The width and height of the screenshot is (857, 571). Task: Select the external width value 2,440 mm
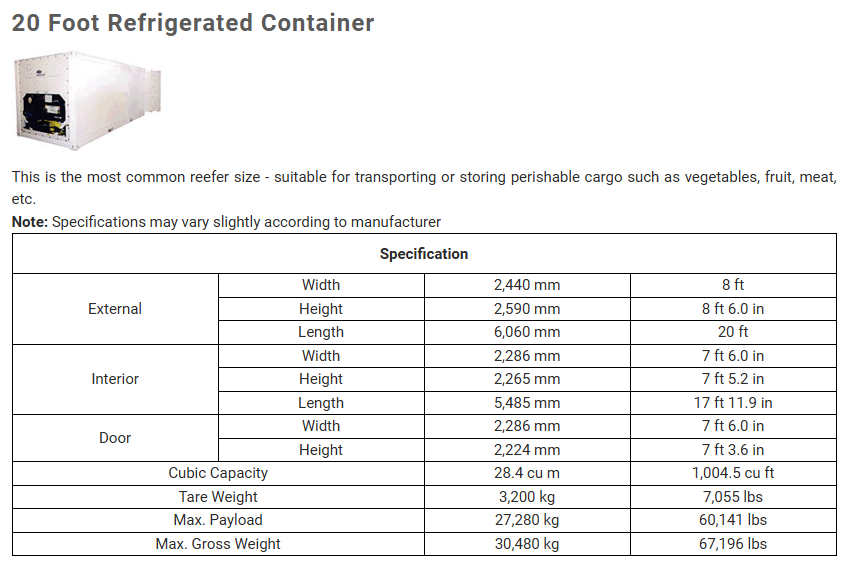coord(527,285)
